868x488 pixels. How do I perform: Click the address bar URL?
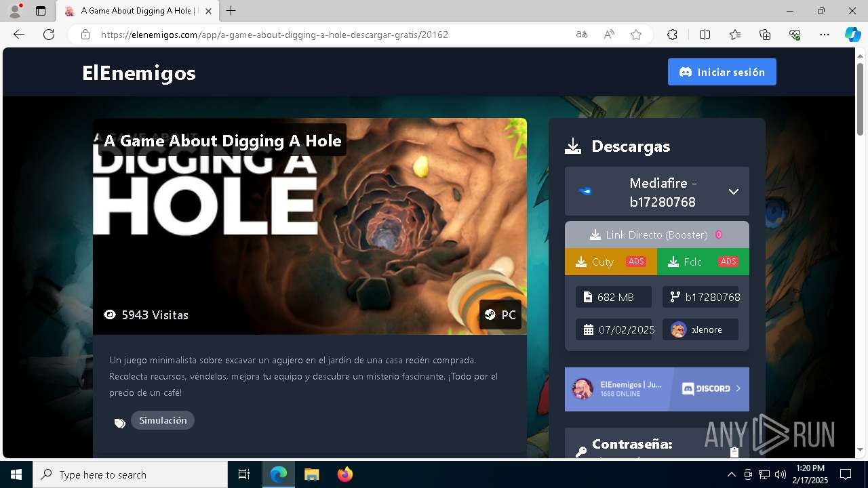pyautogui.click(x=274, y=35)
